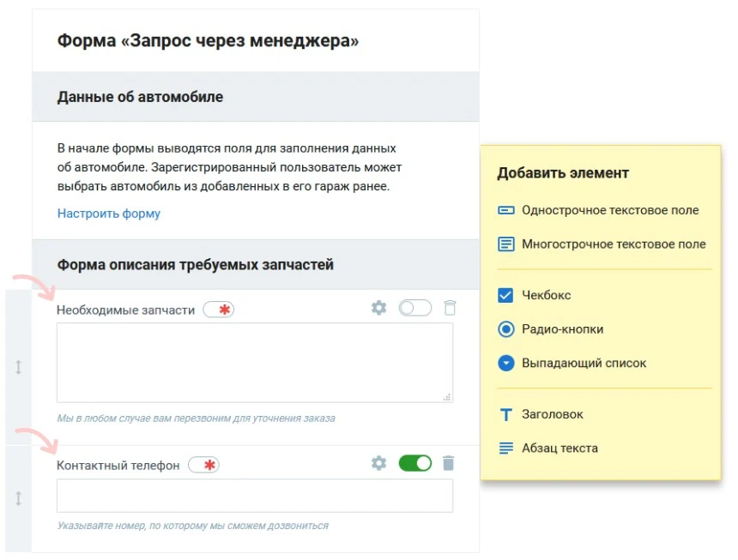Open the Настроить форму link
Viewport: 738px width, 560px height.
[108, 213]
